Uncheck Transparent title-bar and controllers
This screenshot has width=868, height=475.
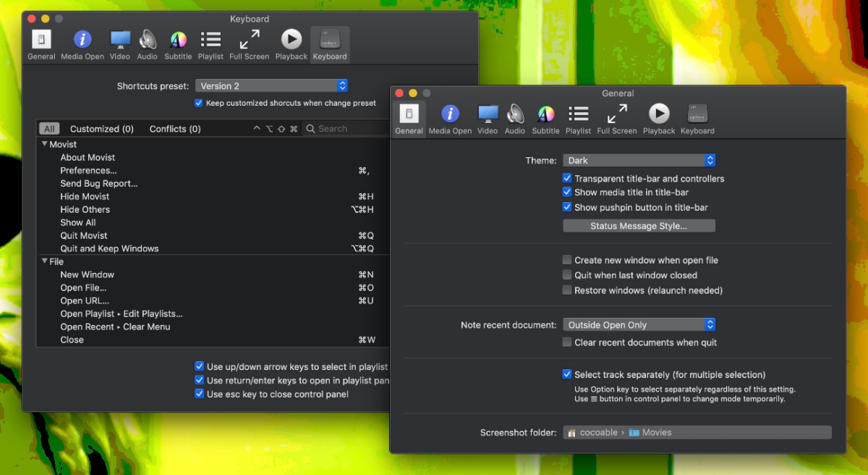click(567, 178)
